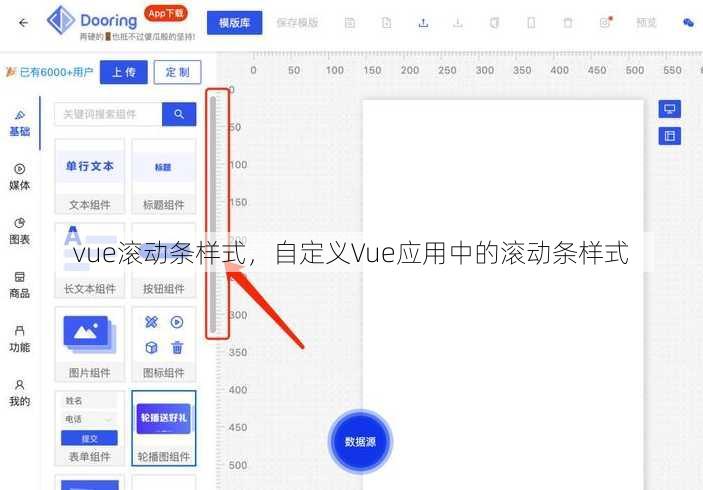Open the App下载 badge

coord(165,13)
